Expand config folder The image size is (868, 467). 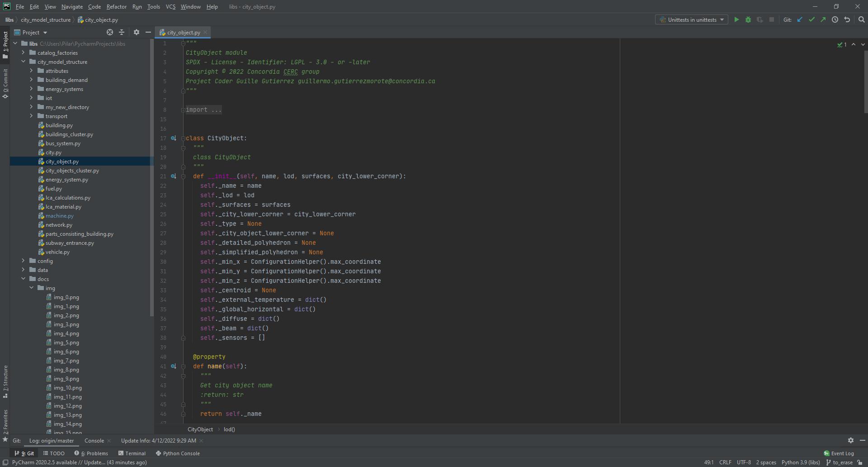pyautogui.click(x=23, y=261)
